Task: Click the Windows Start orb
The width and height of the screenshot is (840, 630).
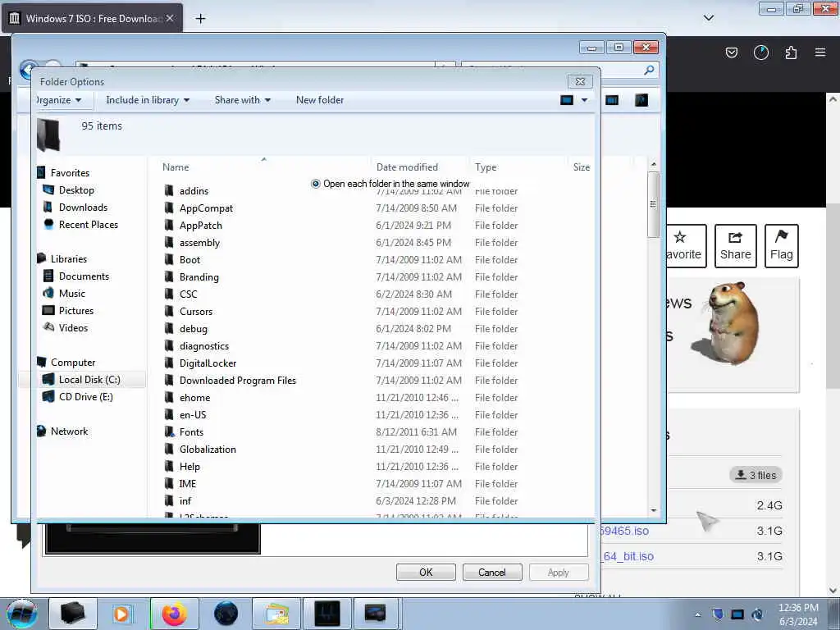Action: 22,614
